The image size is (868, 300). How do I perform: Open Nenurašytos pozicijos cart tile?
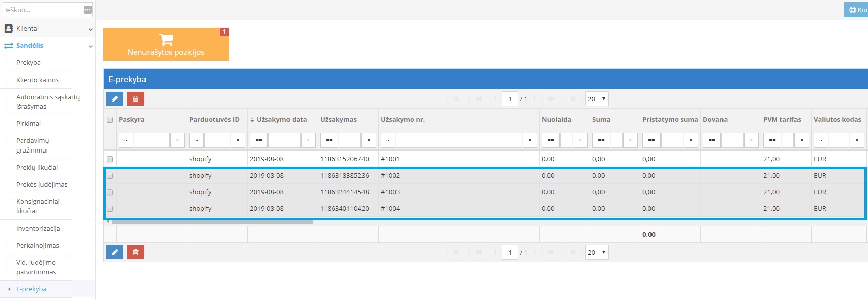[x=166, y=44]
